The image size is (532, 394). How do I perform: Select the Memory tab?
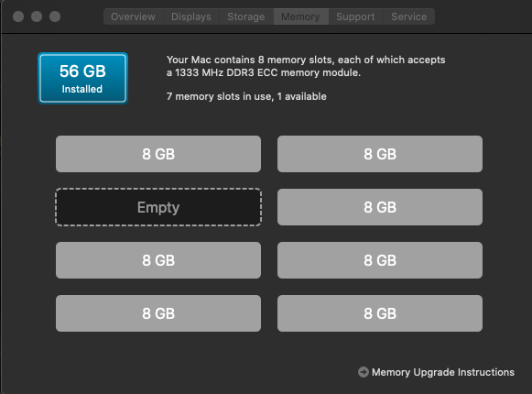coord(301,16)
